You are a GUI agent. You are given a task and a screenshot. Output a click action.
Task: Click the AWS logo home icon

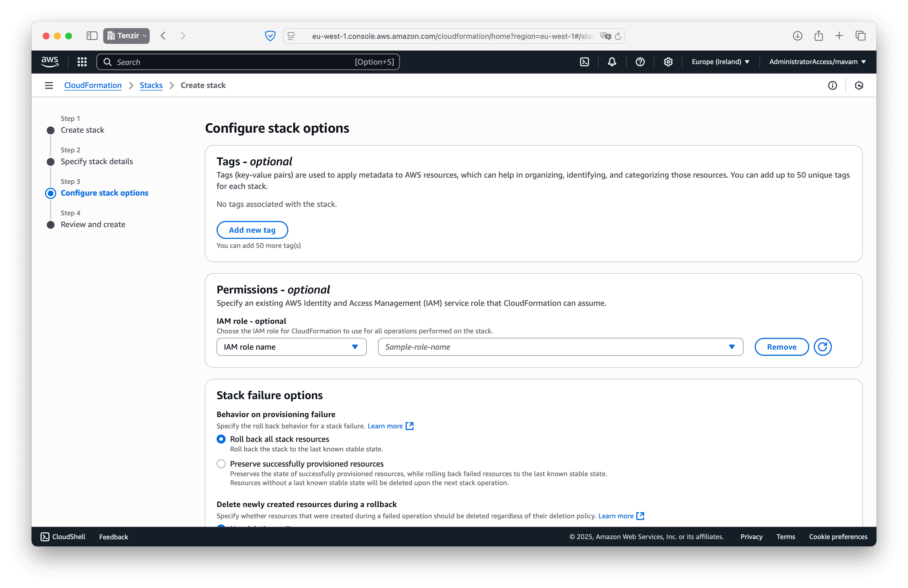[50, 62]
